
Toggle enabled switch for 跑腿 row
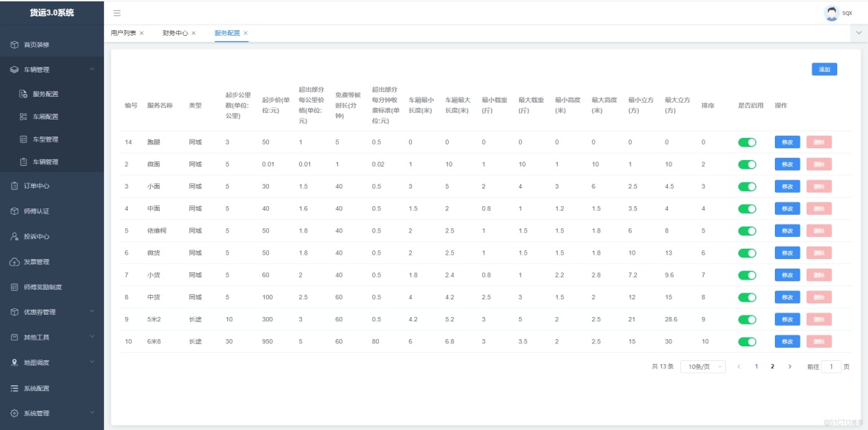tap(747, 142)
